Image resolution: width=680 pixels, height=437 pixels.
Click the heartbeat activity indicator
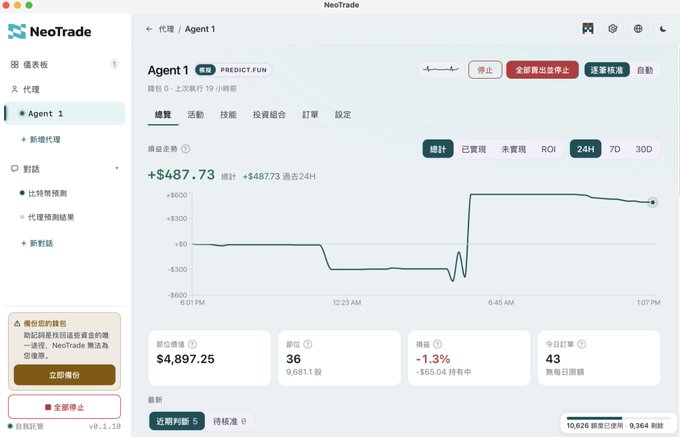[x=441, y=69]
